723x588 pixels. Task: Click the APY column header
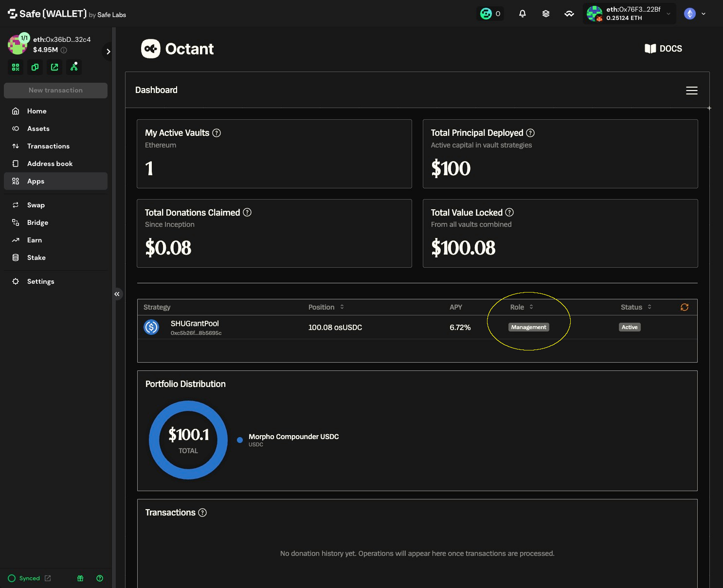tap(456, 307)
